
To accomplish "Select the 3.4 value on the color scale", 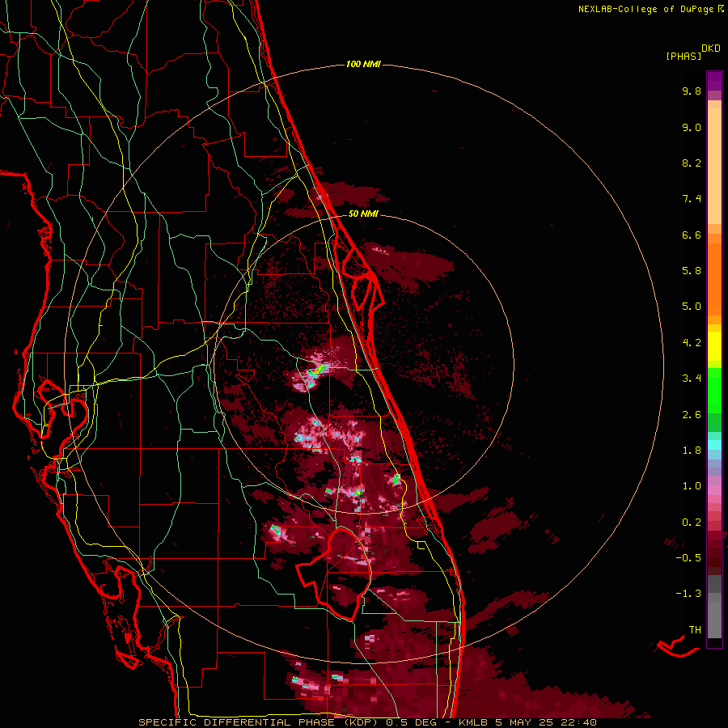I will (x=692, y=379).
